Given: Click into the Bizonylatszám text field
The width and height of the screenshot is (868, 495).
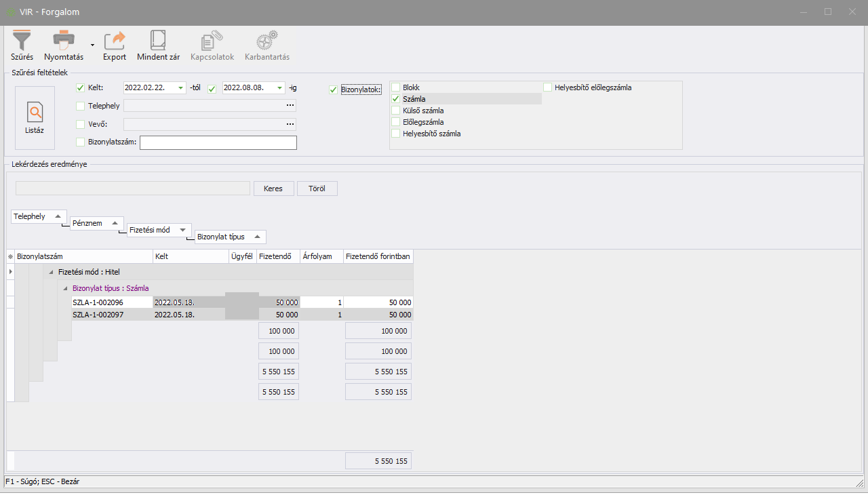Looking at the screenshot, I should pyautogui.click(x=218, y=142).
